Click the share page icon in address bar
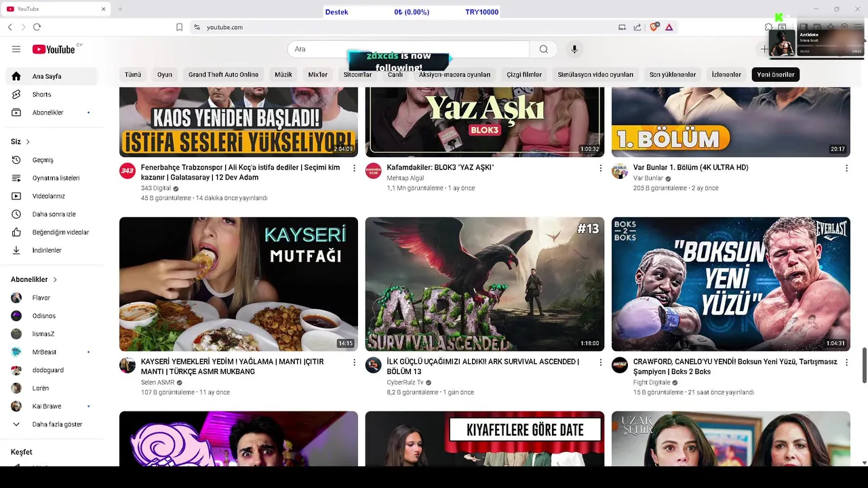This screenshot has height=488, width=868. pos(637,27)
